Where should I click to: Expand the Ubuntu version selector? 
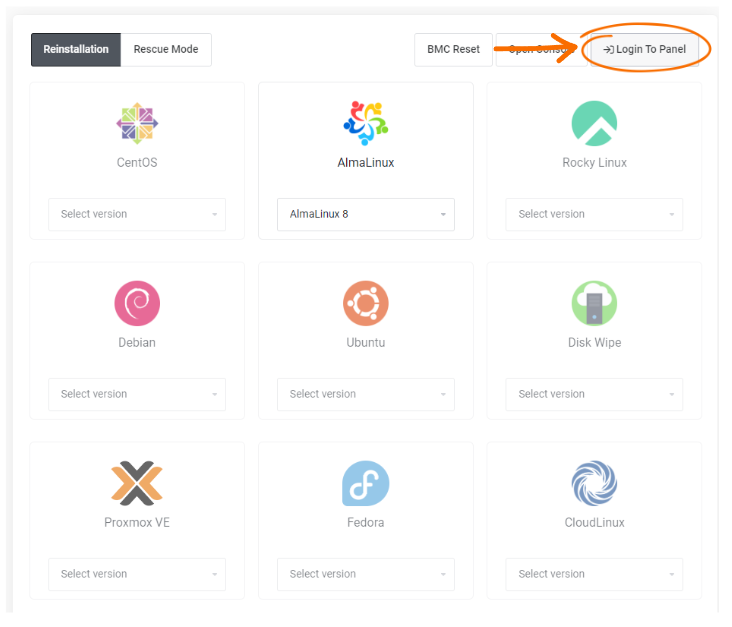366,395
